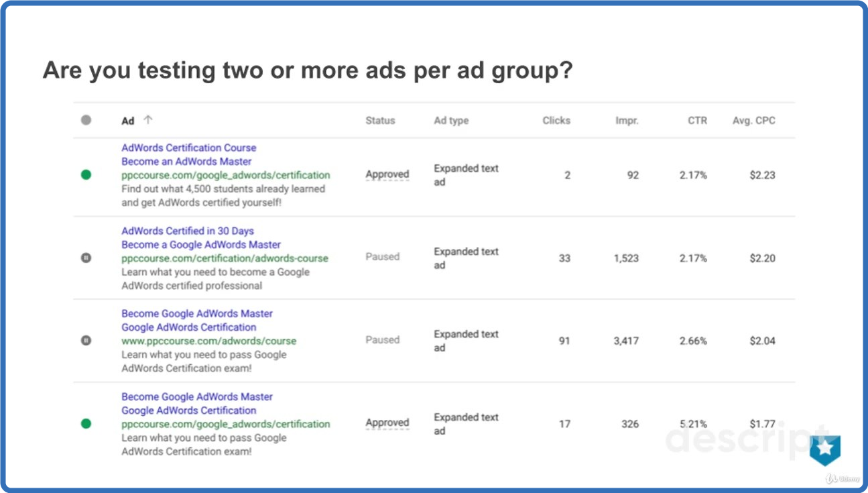The image size is (868, 493).
Task: Click green status dot for AdWords Certification Course ad
Action: click(86, 175)
